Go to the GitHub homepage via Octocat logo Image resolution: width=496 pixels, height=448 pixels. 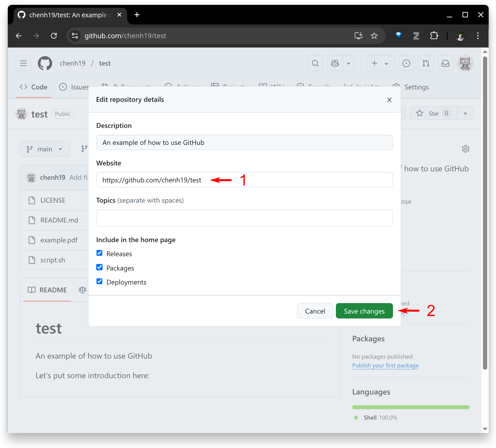[45, 63]
